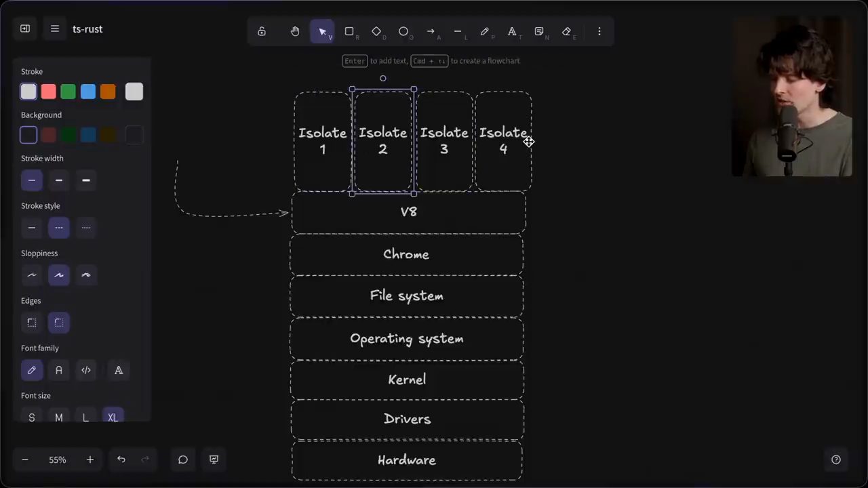Select the Chrome box on canvas

tap(406, 255)
